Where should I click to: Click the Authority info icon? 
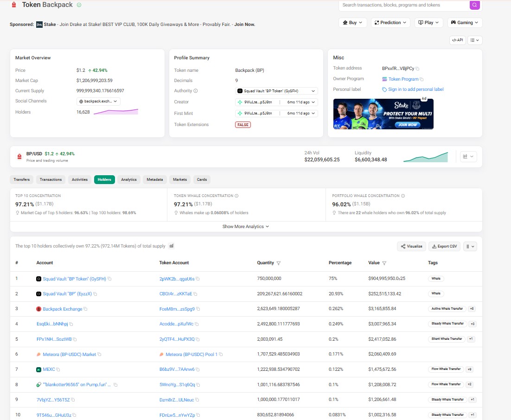tap(196, 91)
